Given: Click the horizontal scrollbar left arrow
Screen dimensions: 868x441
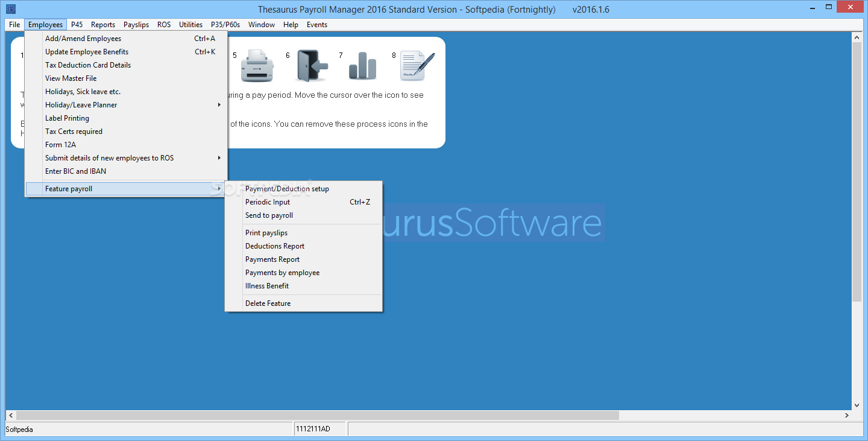Looking at the screenshot, I should click(x=11, y=416).
